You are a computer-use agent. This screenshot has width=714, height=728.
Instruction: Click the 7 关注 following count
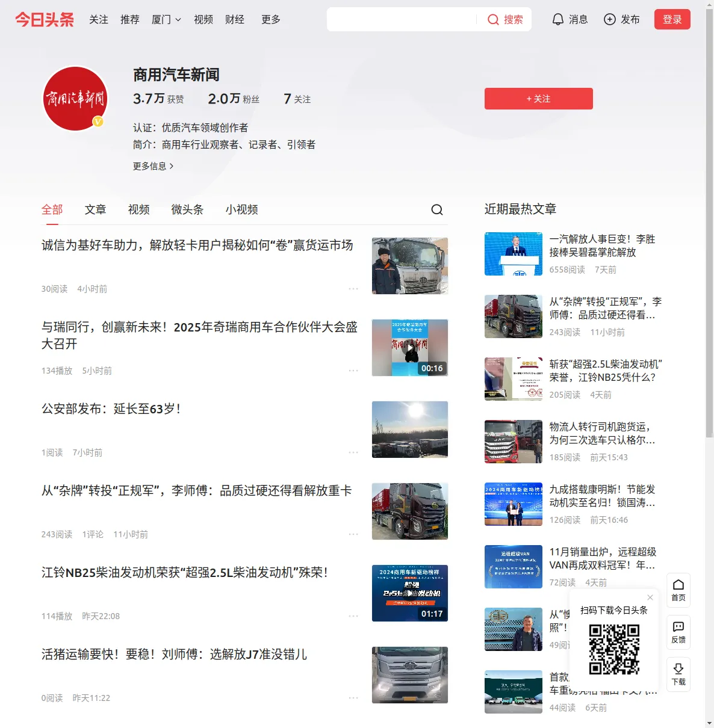click(297, 99)
